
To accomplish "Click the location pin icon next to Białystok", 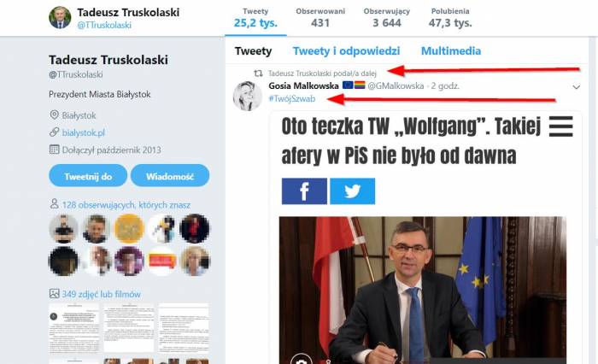I will pyautogui.click(x=54, y=114).
